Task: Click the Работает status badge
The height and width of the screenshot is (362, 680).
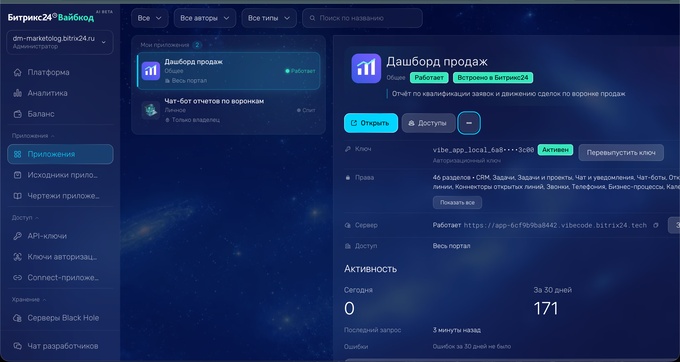Action: point(429,78)
